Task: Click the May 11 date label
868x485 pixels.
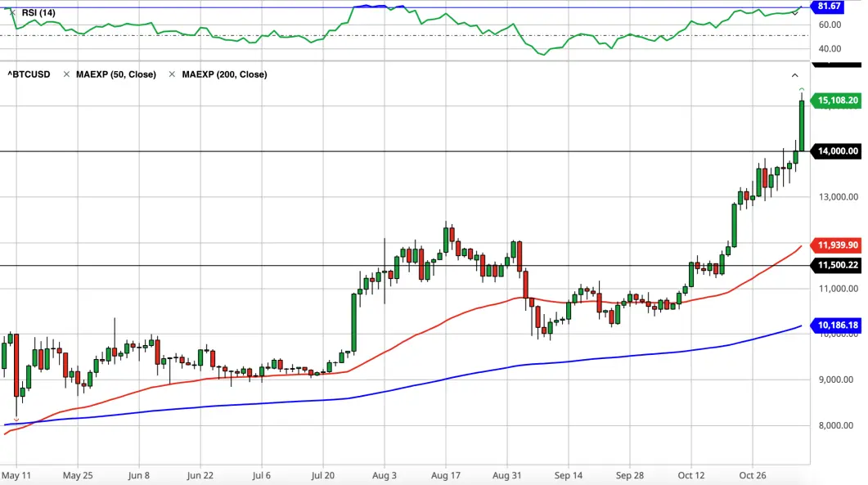Action: click(x=16, y=475)
